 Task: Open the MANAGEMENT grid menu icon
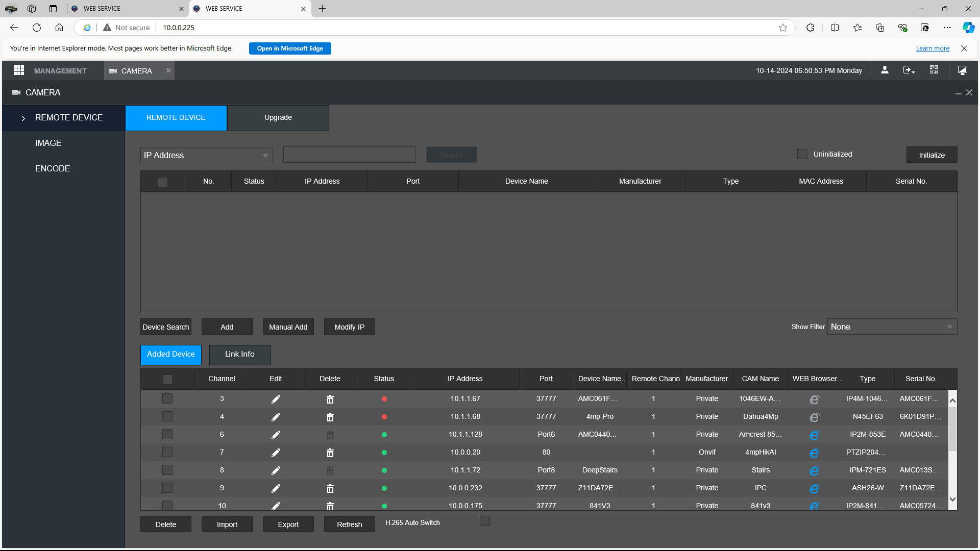(19, 70)
